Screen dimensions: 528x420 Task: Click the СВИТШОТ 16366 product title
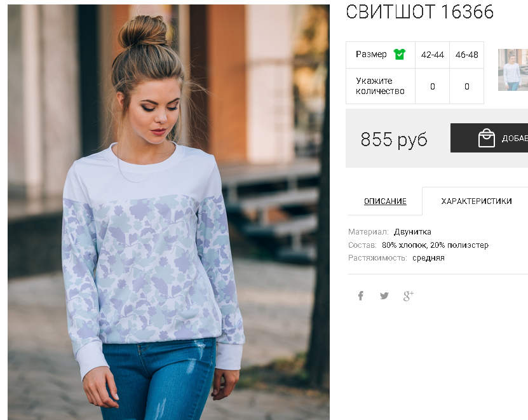(419, 12)
